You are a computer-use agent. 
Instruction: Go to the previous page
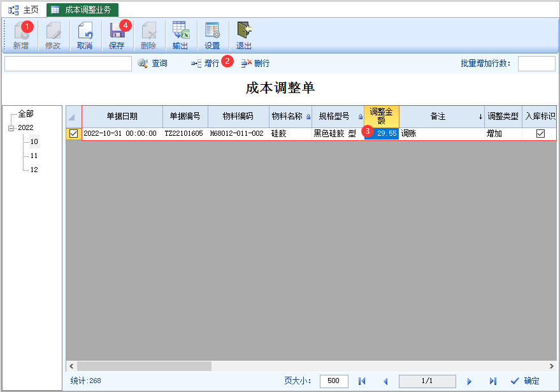click(x=385, y=381)
